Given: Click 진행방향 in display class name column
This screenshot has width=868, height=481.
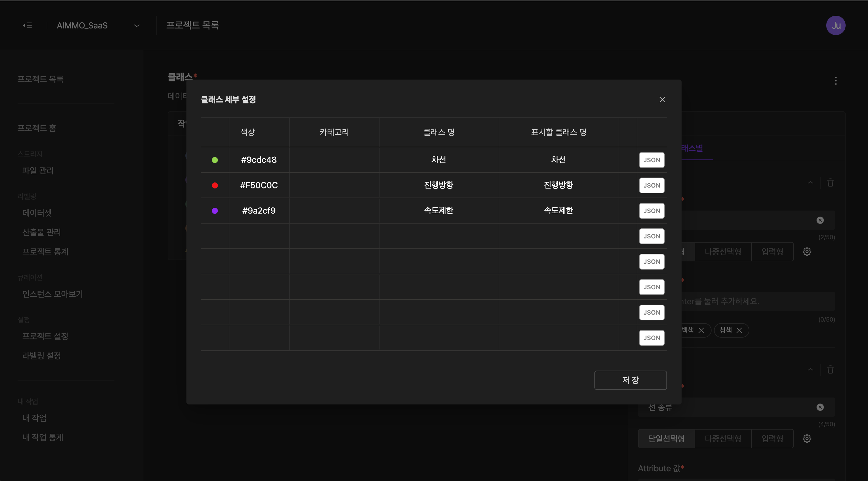Looking at the screenshot, I should [x=558, y=185].
